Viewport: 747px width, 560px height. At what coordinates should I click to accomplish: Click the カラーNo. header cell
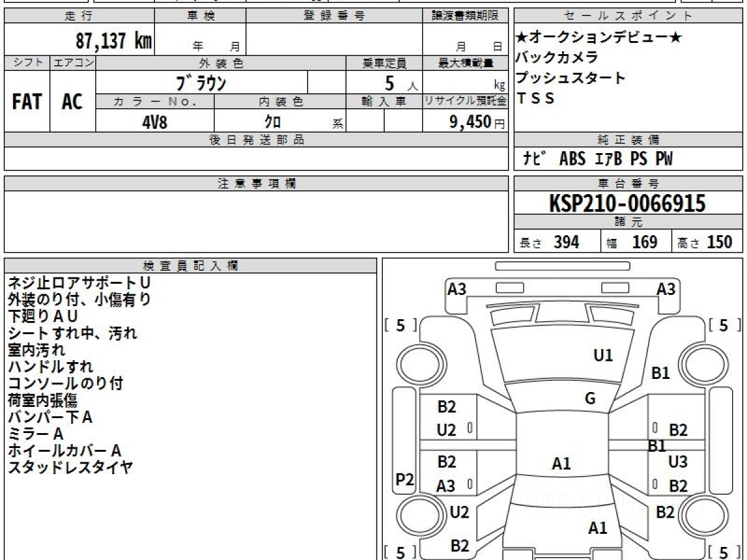click(155, 101)
